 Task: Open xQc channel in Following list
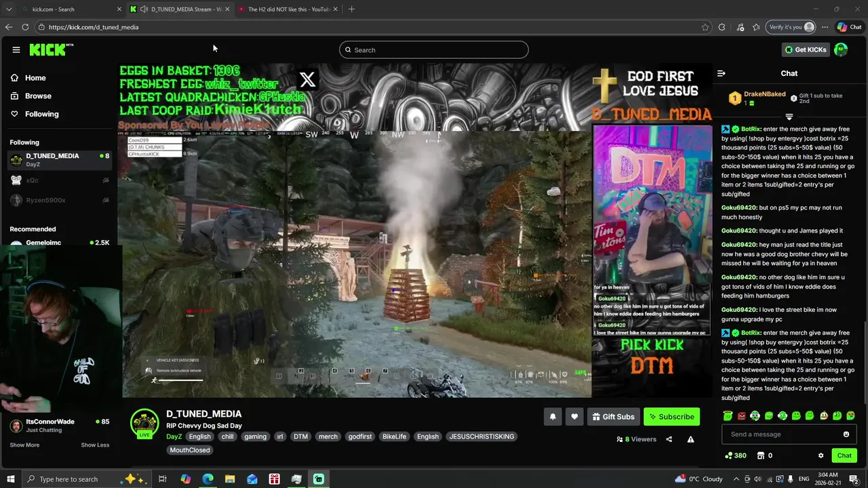pyautogui.click(x=60, y=180)
